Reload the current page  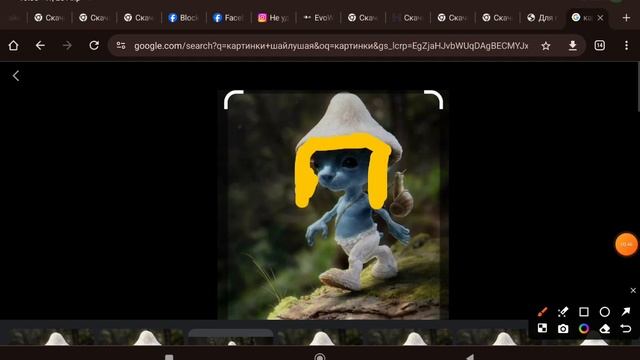click(x=94, y=45)
